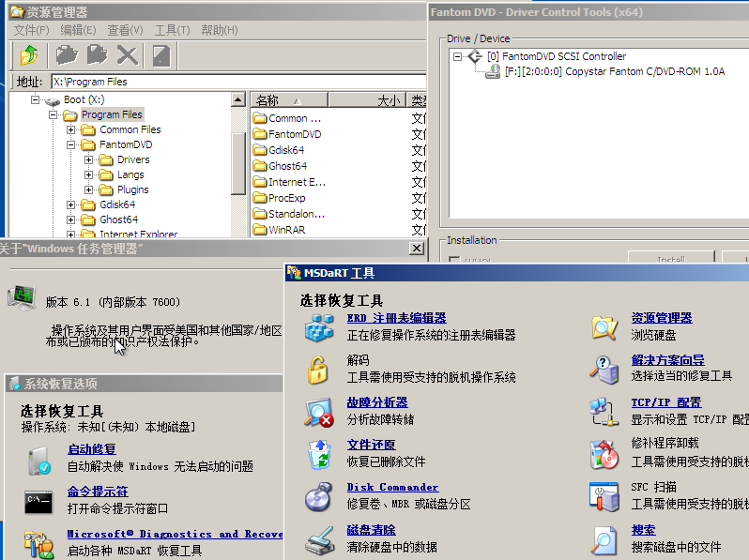Launch the 启动修复 link
The width and height of the screenshot is (749, 560).
pyautogui.click(x=92, y=449)
